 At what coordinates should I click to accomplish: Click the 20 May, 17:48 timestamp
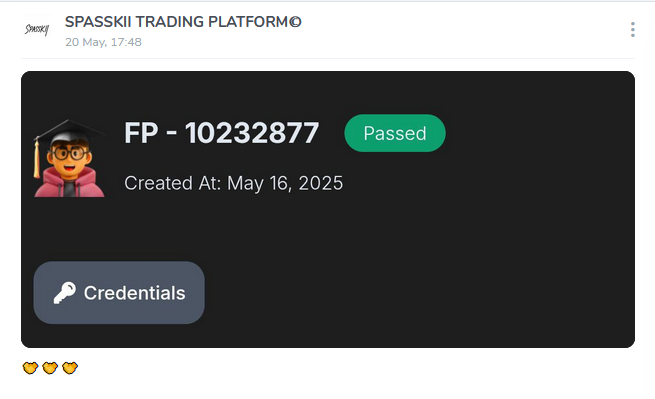pos(103,42)
